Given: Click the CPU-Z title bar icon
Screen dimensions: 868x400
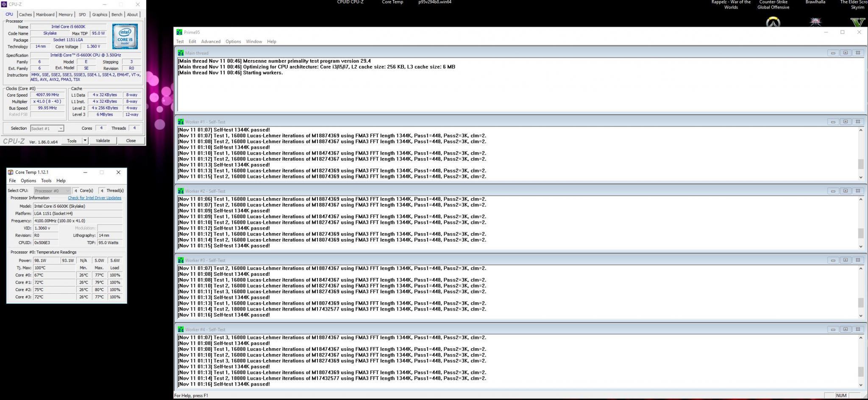Looking at the screenshot, I should [4, 4].
